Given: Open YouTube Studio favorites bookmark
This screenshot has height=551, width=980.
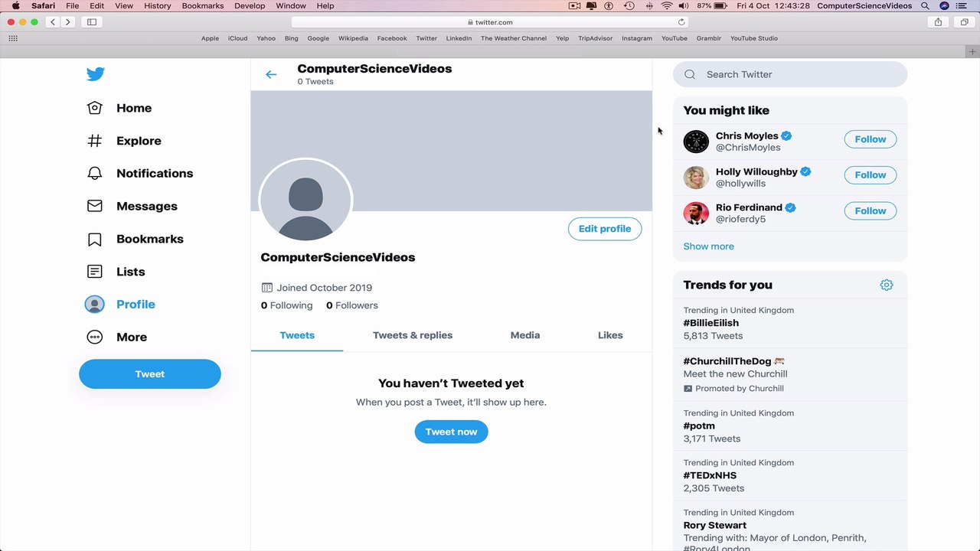Looking at the screenshot, I should point(754,38).
